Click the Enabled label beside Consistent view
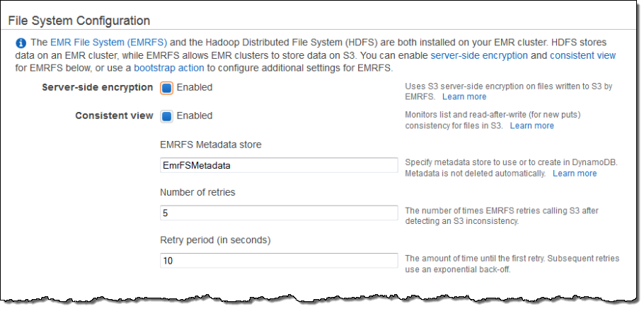This screenshot has width=644, height=309. [194, 116]
